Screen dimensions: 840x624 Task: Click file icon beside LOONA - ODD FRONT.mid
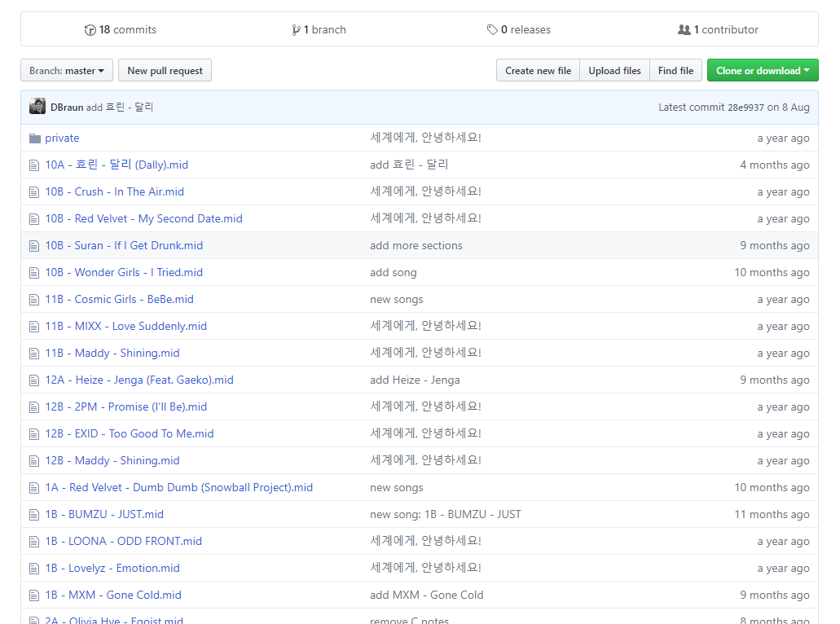point(34,542)
